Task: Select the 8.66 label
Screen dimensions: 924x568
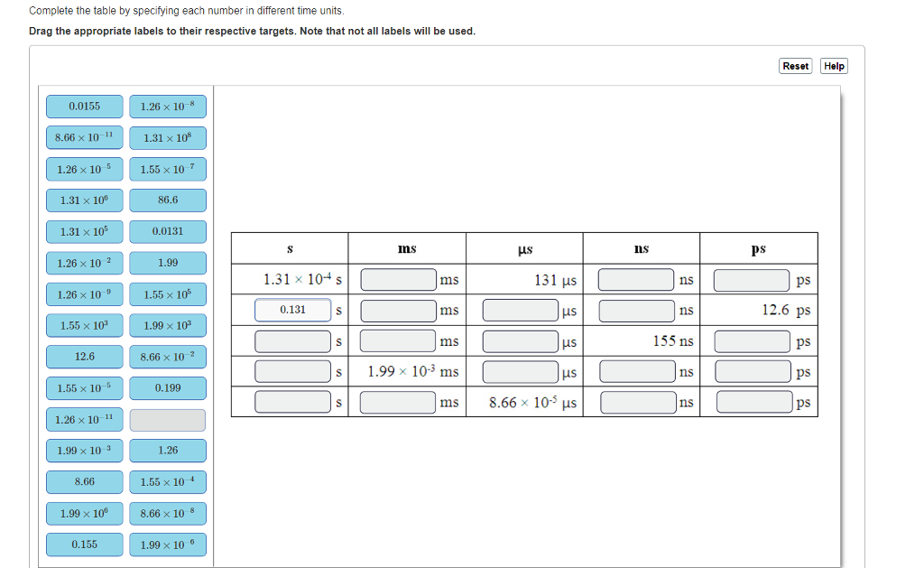Action: pos(84,481)
